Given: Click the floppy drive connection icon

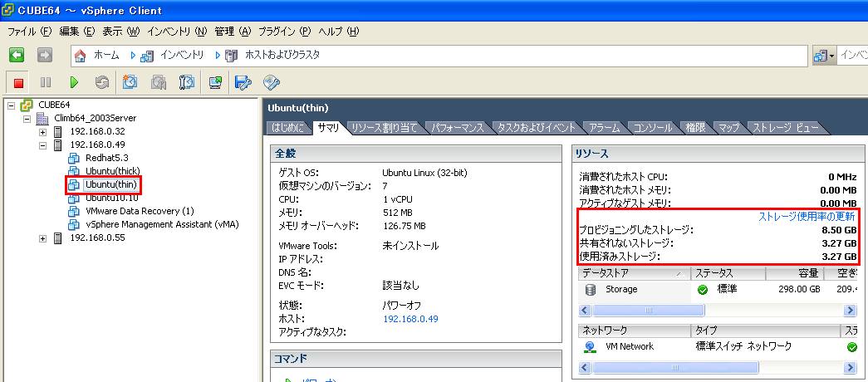Looking at the screenshot, I should point(243,82).
